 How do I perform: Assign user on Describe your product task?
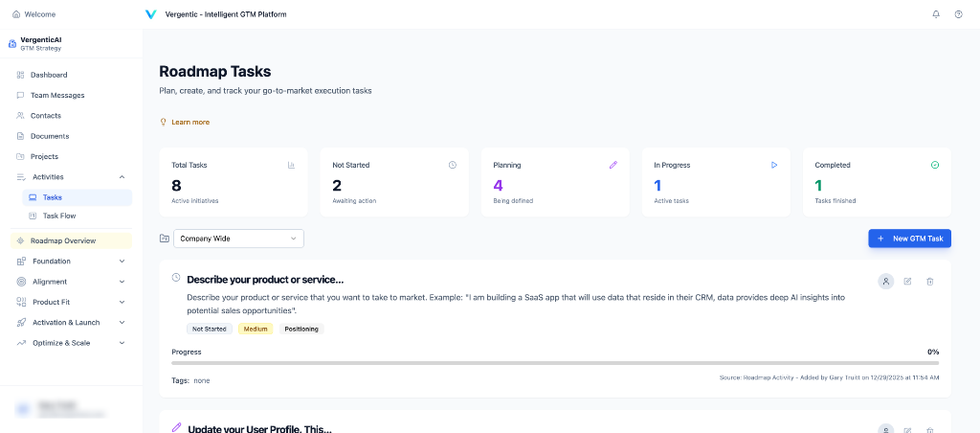[885, 282]
